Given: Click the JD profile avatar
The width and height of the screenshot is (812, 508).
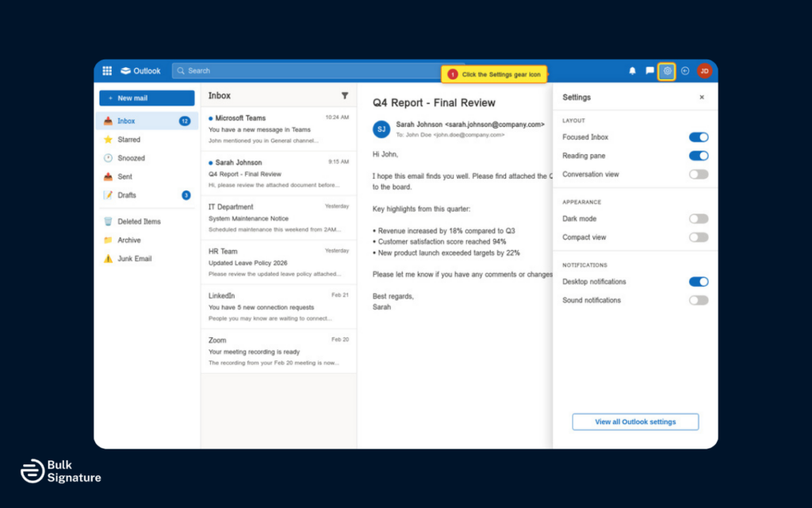Looking at the screenshot, I should tap(704, 70).
